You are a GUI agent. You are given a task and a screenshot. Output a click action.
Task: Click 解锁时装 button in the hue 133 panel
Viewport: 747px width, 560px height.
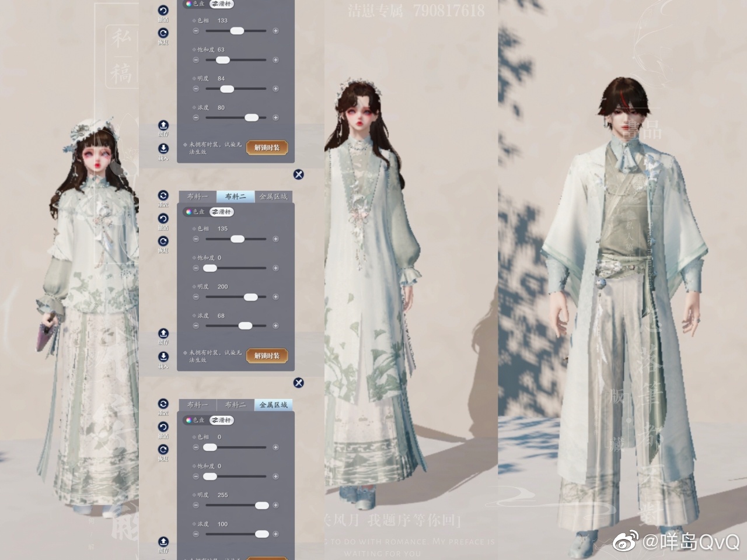[x=267, y=148]
